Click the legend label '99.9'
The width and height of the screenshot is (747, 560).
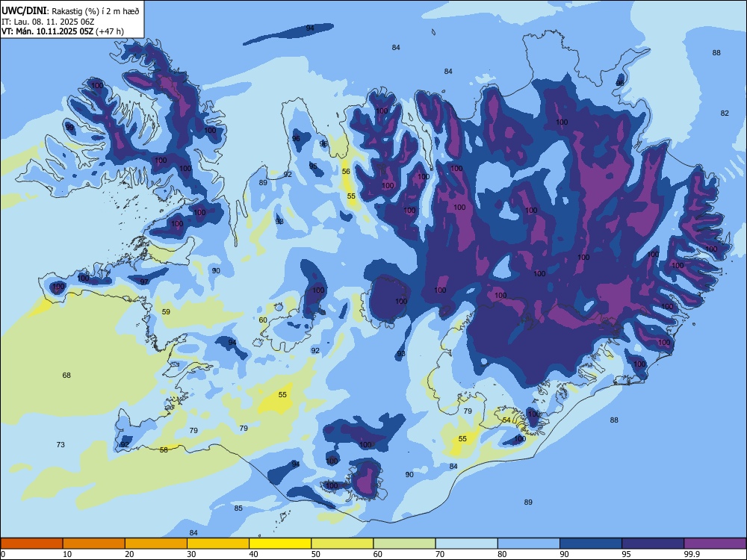click(x=691, y=554)
